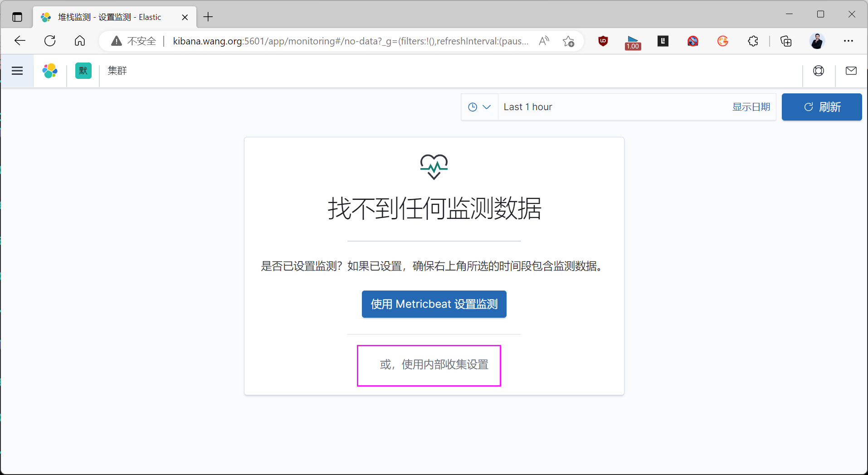This screenshot has width=868, height=475.
Task: Click the 刷新 refresh button
Action: 822,107
